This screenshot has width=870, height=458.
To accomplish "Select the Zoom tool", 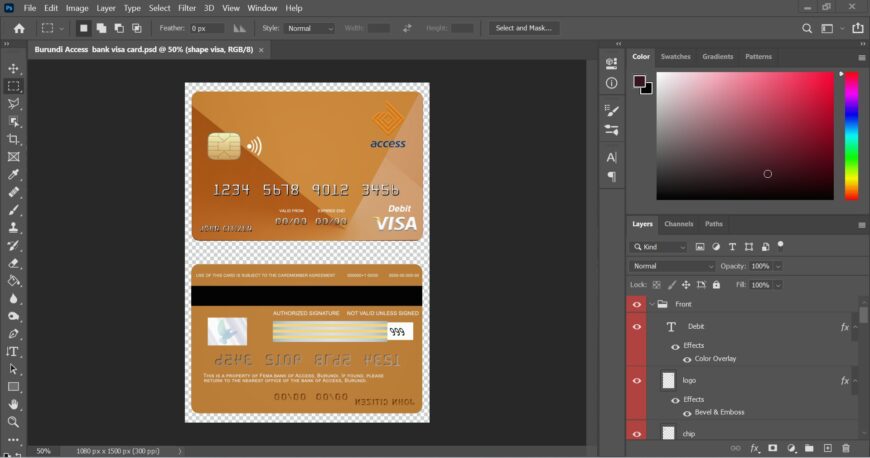I will pos(13,422).
